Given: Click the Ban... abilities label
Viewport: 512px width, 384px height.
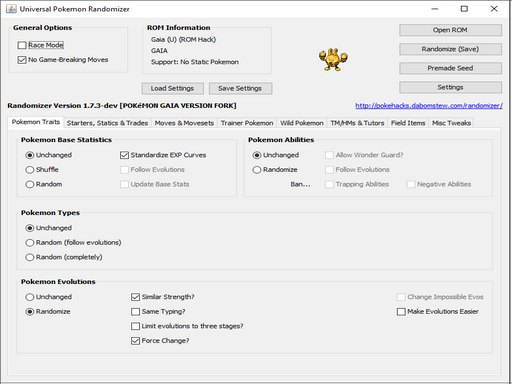Looking at the screenshot, I should coord(300,184).
